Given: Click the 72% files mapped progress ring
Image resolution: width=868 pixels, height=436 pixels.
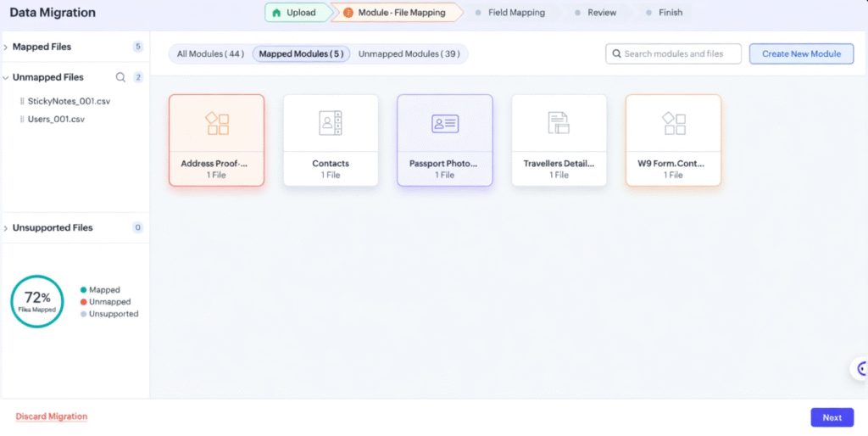Looking at the screenshot, I should [37, 301].
